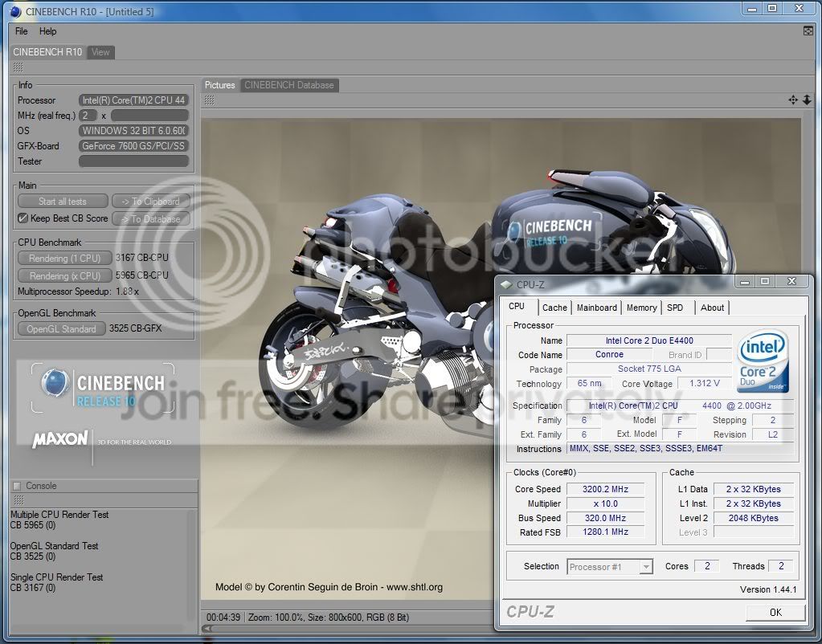The width and height of the screenshot is (822, 644).
Task: Click the layout icon at menu bar right
Action: coord(808,31)
